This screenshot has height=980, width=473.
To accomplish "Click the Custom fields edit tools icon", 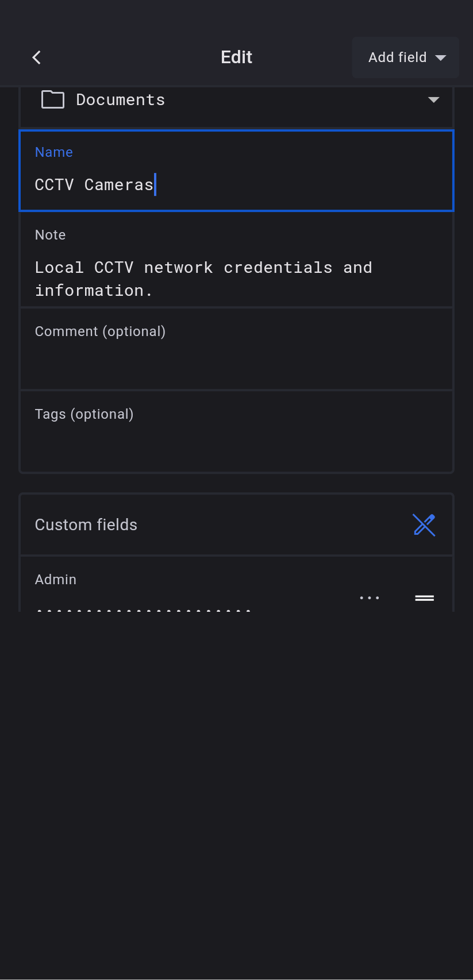I will click(424, 524).
